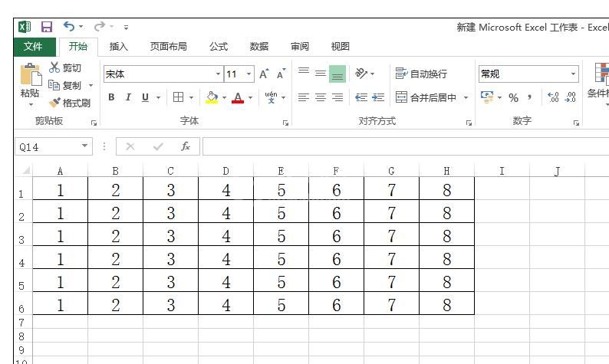
Task: Align text right
Action: tap(337, 97)
